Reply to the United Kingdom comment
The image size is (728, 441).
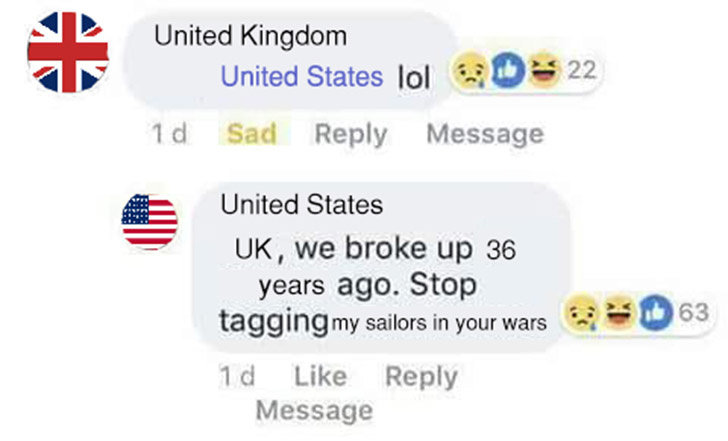[351, 135]
